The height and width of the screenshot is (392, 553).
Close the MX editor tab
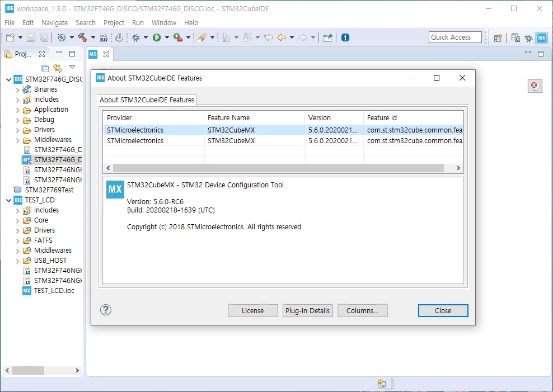pos(106,54)
